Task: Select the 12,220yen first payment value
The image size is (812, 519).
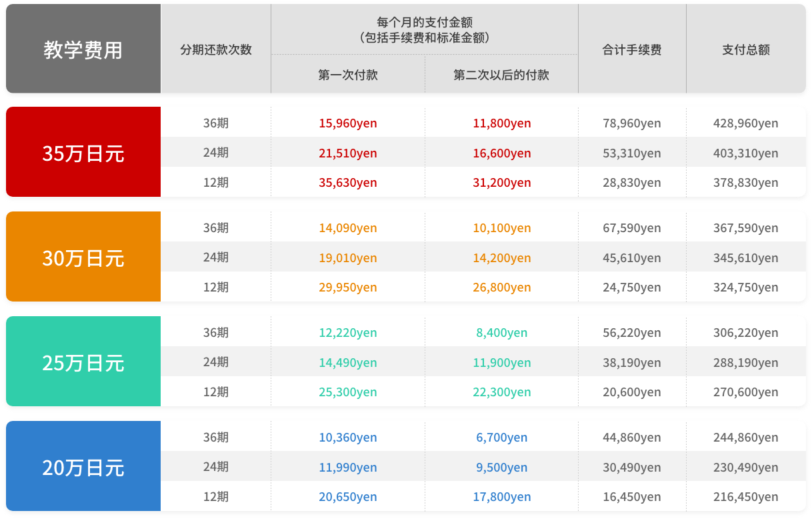Action: [348, 333]
